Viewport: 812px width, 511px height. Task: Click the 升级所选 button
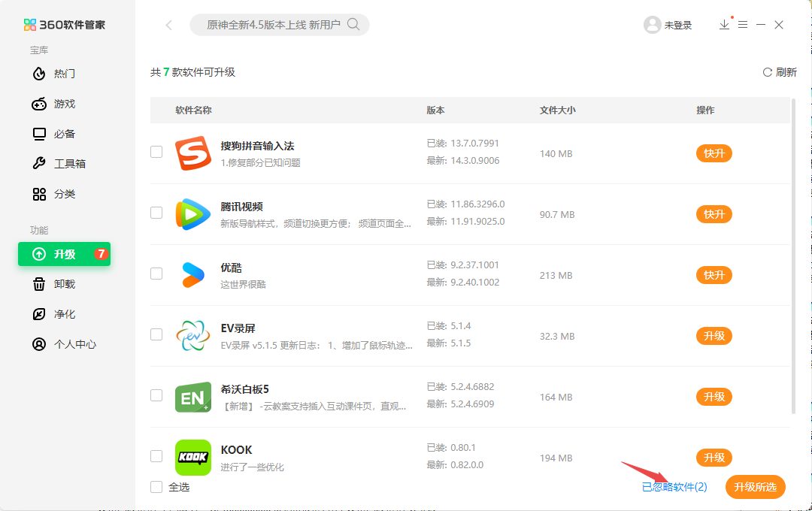pyautogui.click(x=756, y=487)
